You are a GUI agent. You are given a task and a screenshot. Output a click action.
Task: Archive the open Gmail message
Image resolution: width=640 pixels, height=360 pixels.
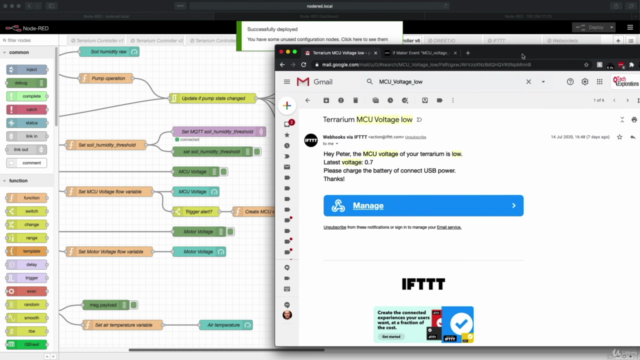326,100
